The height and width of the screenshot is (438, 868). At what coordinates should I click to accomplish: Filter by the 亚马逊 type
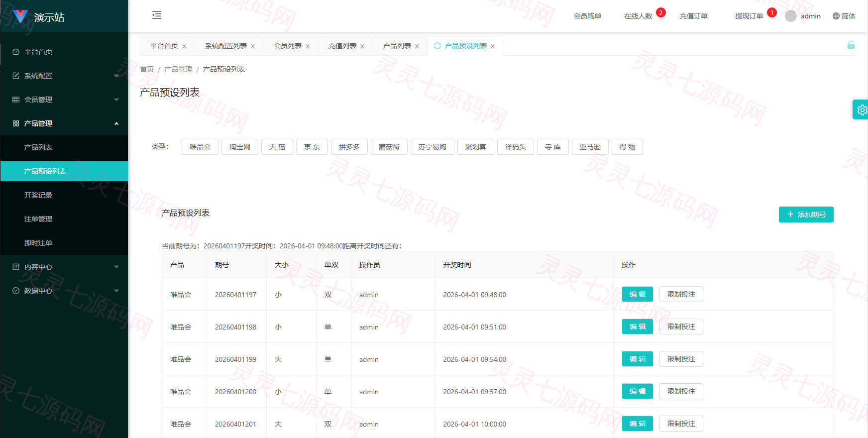[590, 147]
